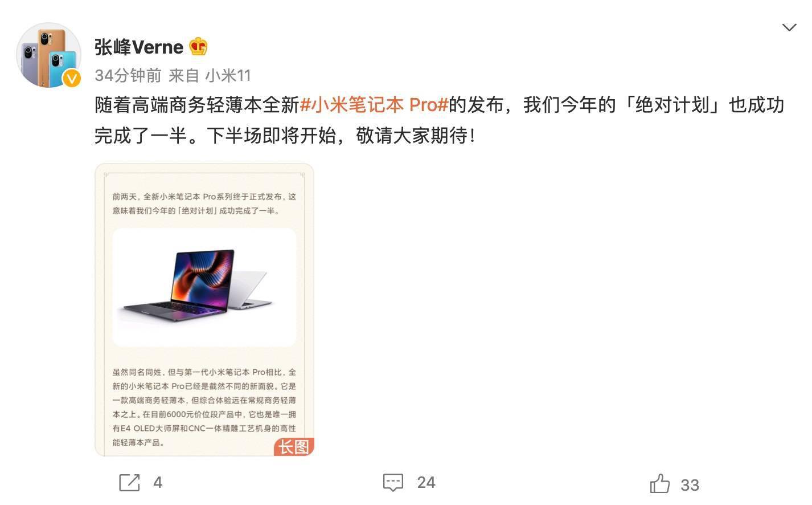This screenshot has width=812, height=505.
Task: Click the repost count 4
Action: tap(158, 483)
